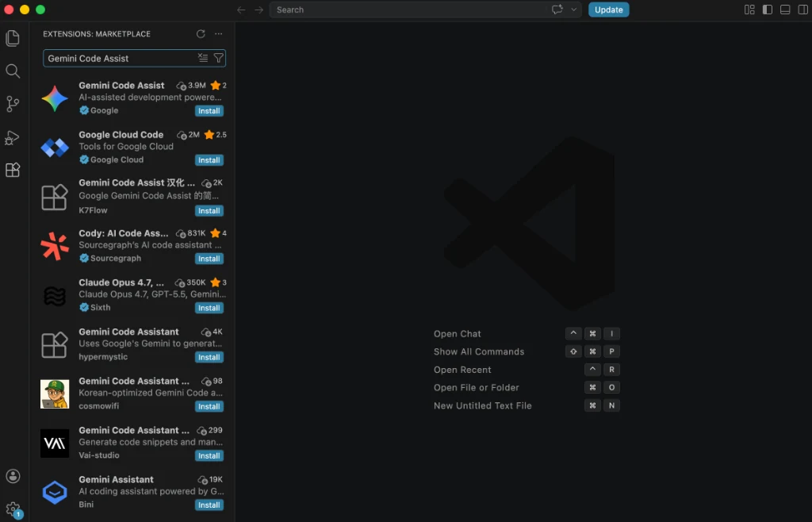Screen dimensions: 812x522
Task: Open the Explorer view in activity bar
Action: coord(13,38)
